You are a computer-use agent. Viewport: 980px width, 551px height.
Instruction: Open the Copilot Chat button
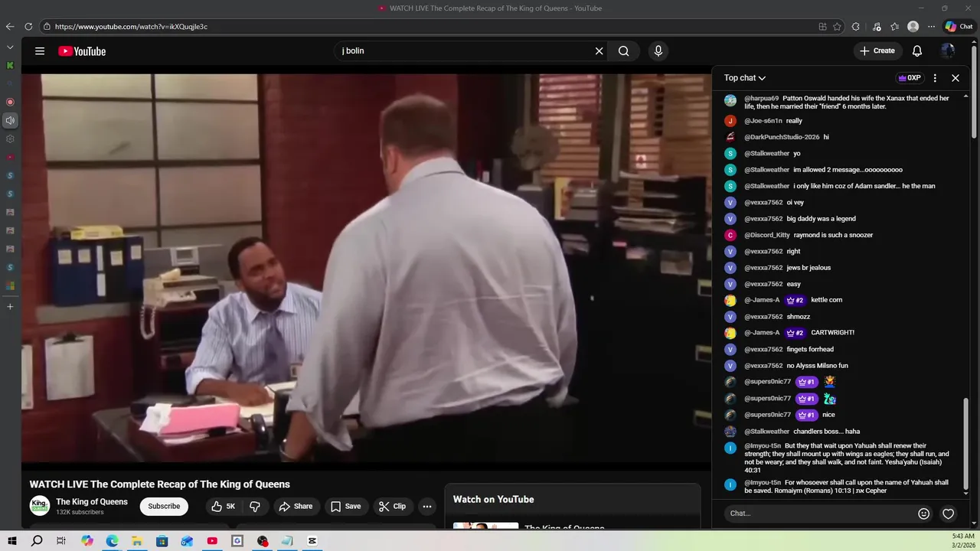(959, 26)
